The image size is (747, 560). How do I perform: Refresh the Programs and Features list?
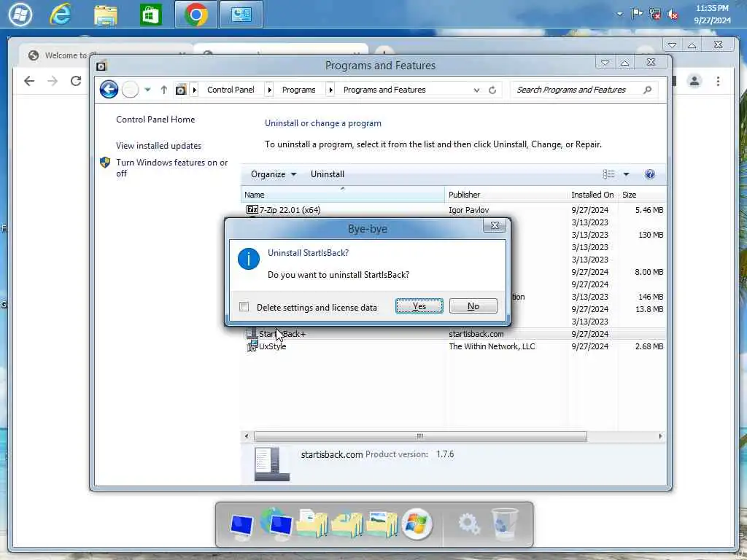[x=492, y=90]
